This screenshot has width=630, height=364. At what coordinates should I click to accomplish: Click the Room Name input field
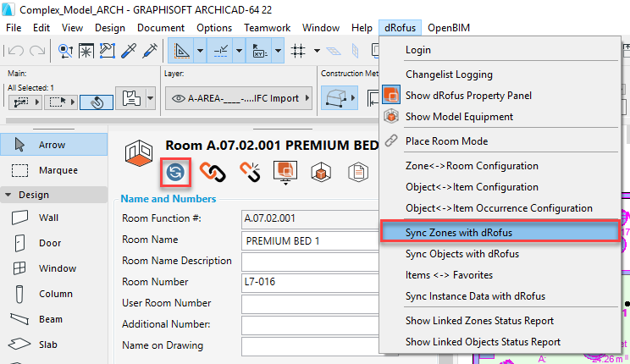(310, 240)
